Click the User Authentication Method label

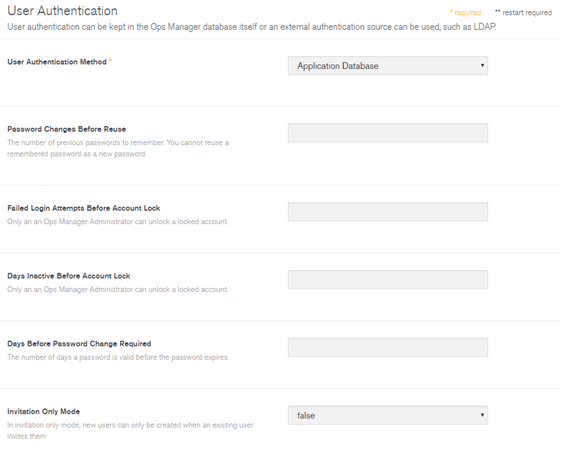pos(57,63)
